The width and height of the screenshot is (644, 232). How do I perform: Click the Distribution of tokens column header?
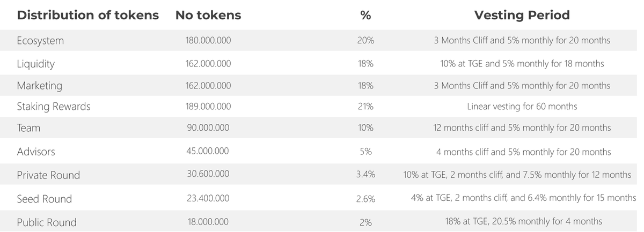(87, 16)
